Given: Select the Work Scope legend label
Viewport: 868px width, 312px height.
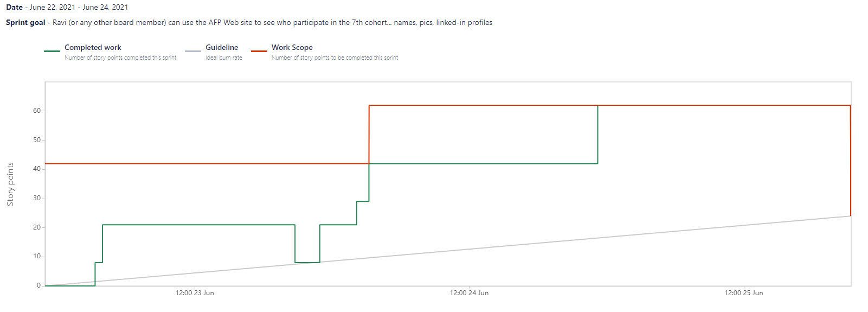Looking at the screenshot, I should click(292, 48).
